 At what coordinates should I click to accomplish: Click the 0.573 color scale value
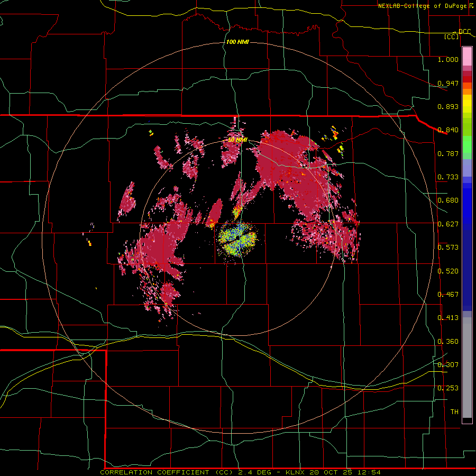pos(448,248)
